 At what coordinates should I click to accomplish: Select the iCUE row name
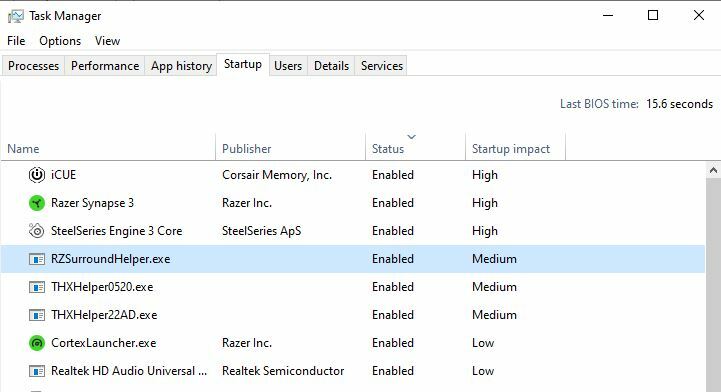[63, 175]
